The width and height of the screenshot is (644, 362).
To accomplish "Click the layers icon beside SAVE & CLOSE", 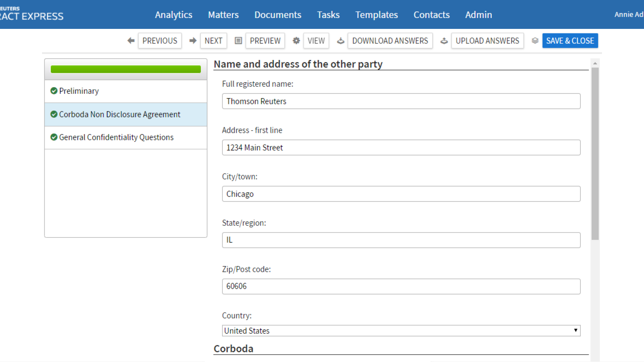I will [535, 41].
